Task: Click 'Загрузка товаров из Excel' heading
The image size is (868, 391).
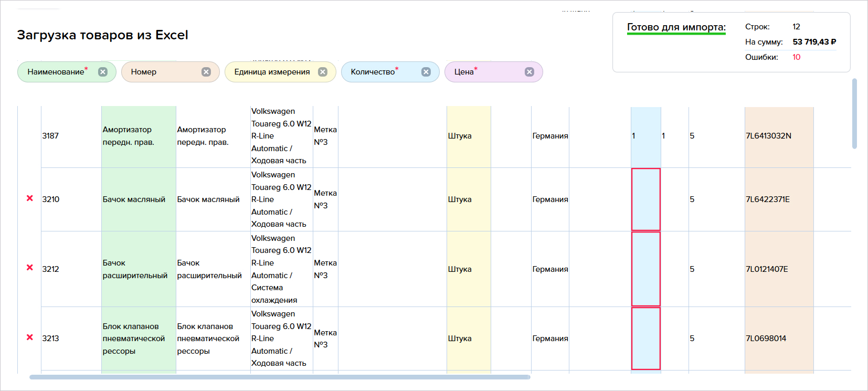Action: pyautogui.click(x=102, y=35)
